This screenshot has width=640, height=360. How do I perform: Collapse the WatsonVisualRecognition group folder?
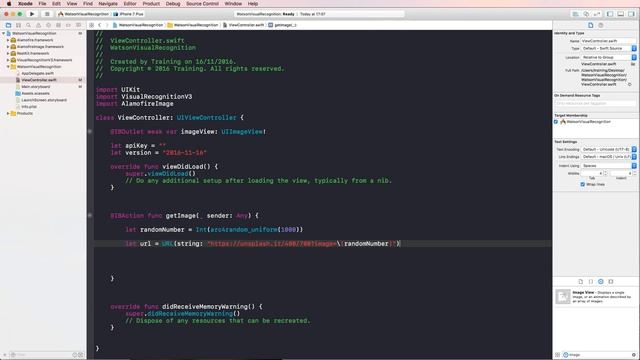(8, 67)
